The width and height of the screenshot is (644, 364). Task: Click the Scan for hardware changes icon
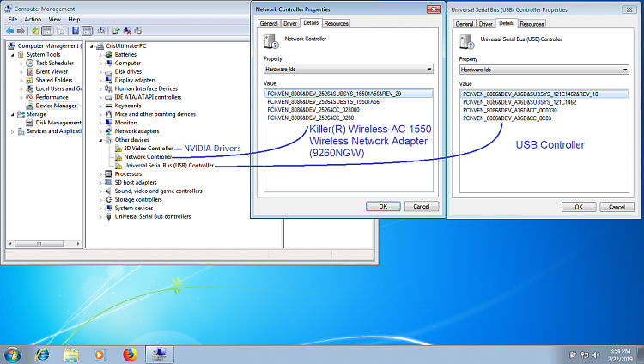click(x=101, y=31)
